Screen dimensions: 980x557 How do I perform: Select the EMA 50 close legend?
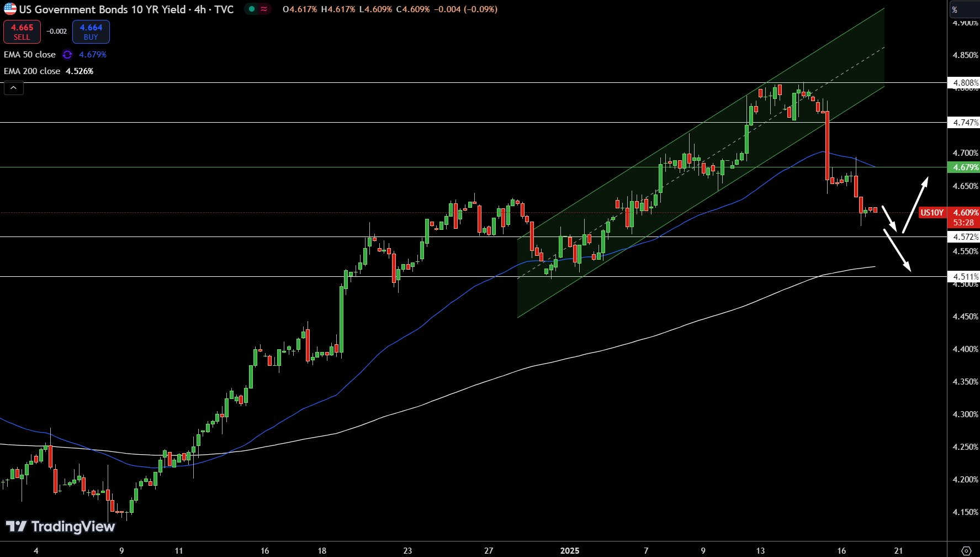30,55
